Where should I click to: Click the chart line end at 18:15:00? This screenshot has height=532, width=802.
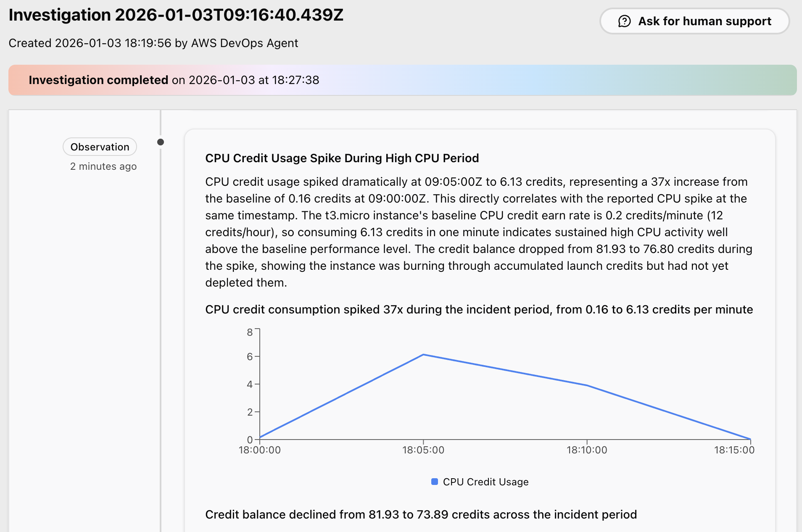[x=750, y=439]
